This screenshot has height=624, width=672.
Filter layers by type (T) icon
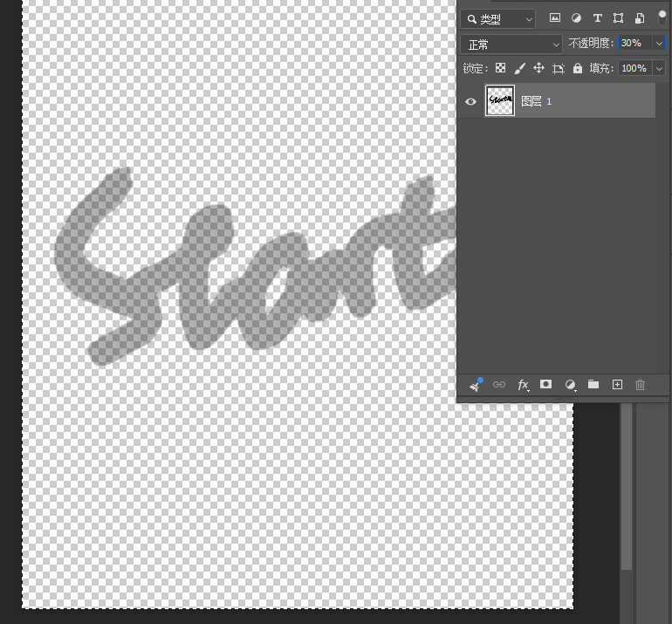pos(597,18)
